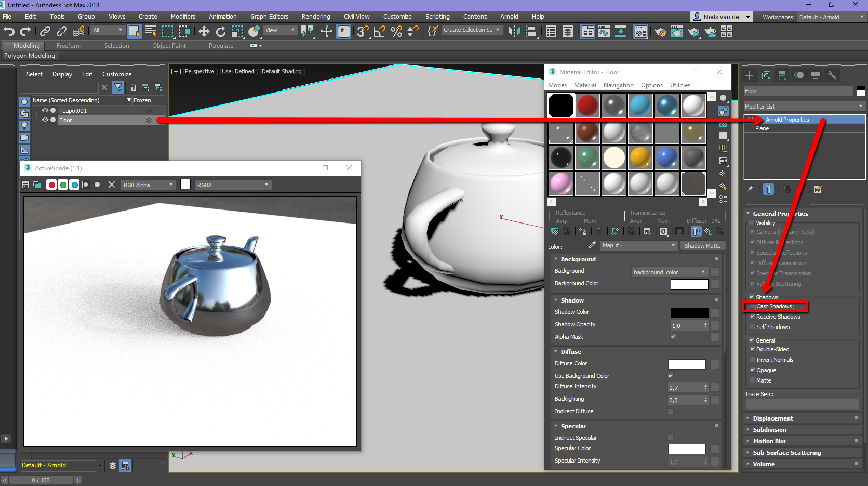Click the Pin Stack icon below the modifier stack

pyautogui.click(x=750, y=189)
